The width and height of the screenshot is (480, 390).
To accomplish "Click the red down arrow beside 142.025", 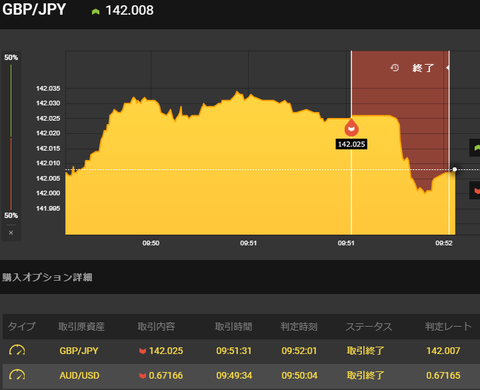I will pos(143,351).
